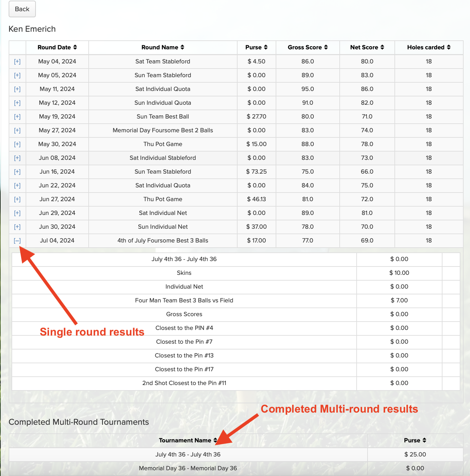Click 'July 4th 36 - July 4th 36' in round details

(x=184, y=259)
